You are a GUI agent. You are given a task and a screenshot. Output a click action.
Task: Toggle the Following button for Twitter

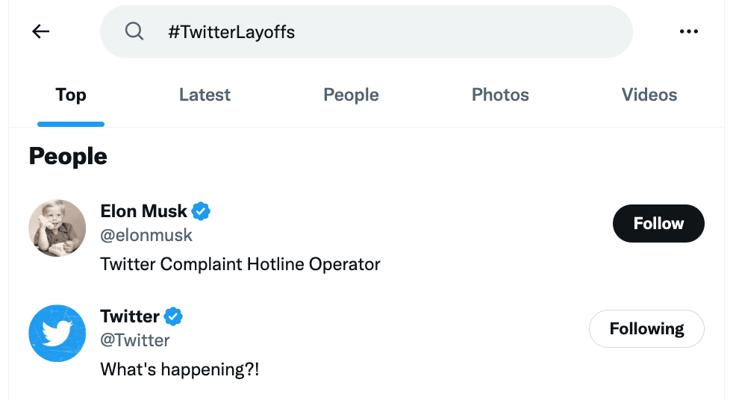click(646, 328)
